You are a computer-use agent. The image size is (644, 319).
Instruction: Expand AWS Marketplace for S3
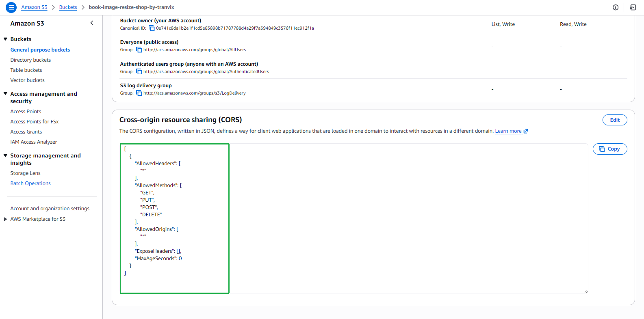click(6, 219)
